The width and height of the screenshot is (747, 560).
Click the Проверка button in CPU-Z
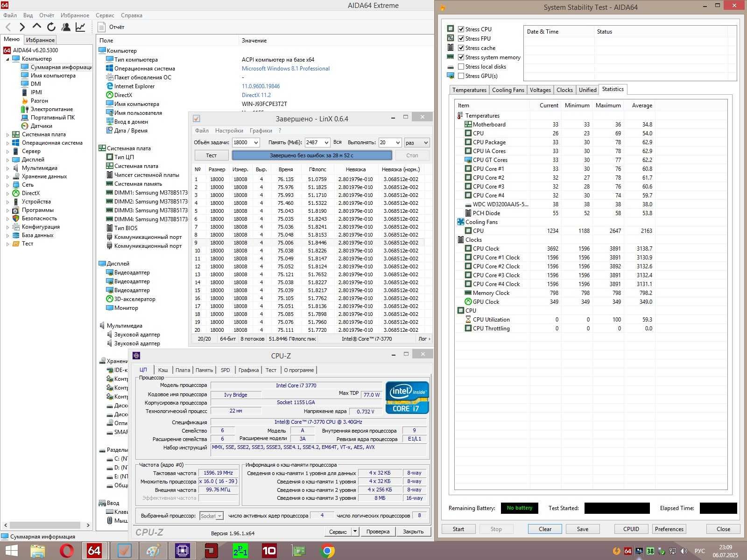tap(378, 531)
